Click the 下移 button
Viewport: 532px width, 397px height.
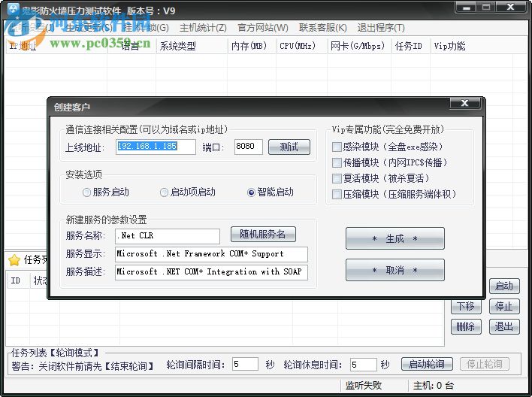click(466, 307)
